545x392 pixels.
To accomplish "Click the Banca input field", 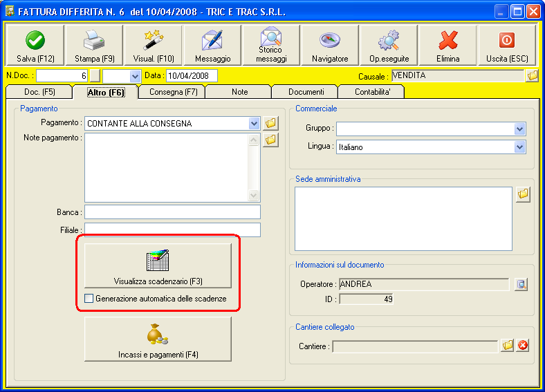I will coord(172,212).
